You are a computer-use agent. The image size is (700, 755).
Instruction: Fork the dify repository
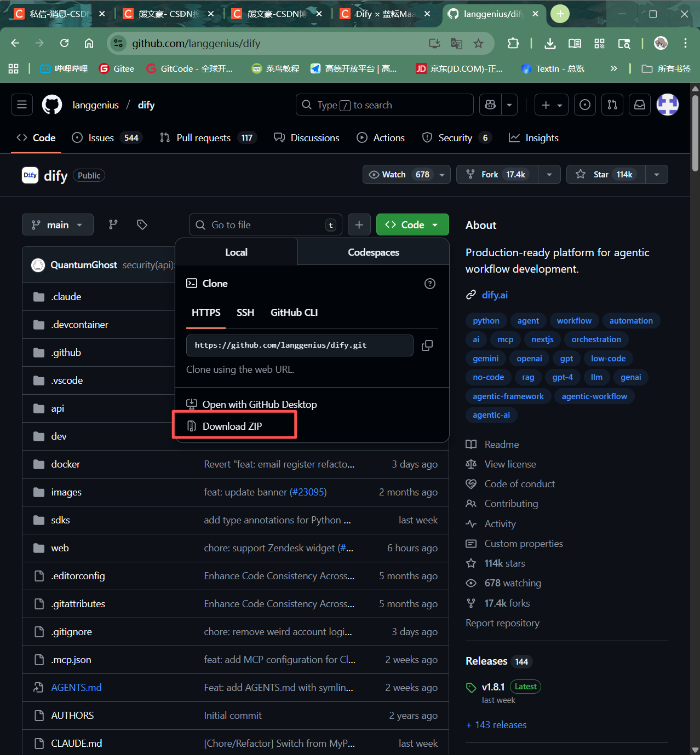tap(497, 175)
